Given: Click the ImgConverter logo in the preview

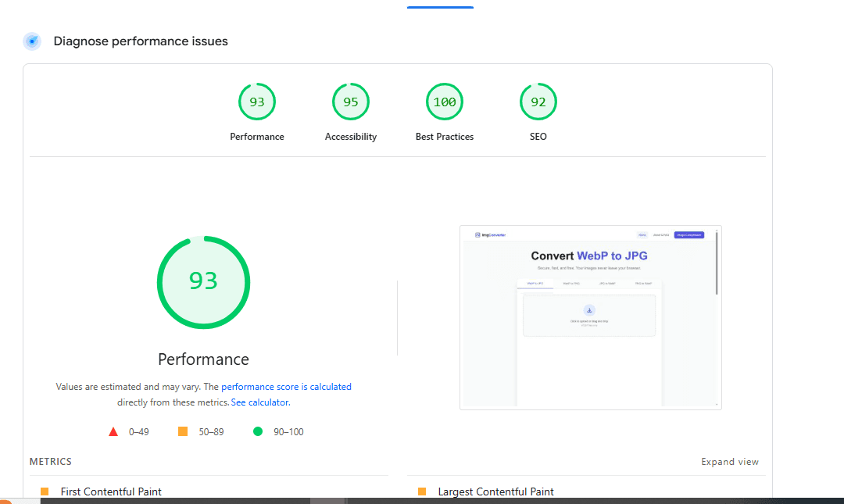Looking at the screenshot, I should point(489,234).
